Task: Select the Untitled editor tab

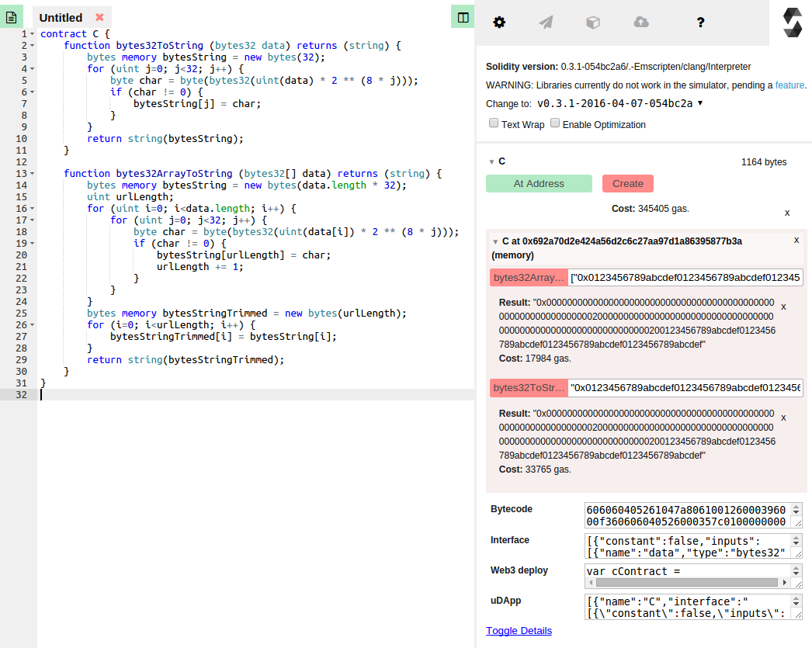Action: (x=61, y=17)
